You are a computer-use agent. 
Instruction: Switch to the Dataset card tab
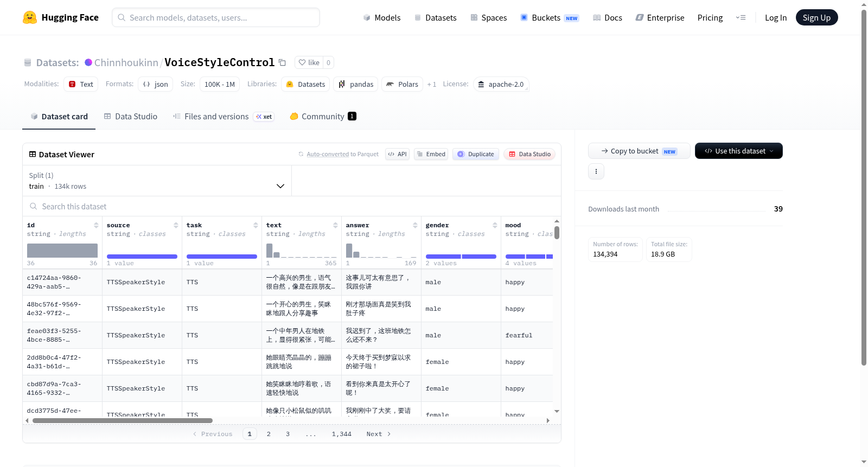(x=59, y=117)
